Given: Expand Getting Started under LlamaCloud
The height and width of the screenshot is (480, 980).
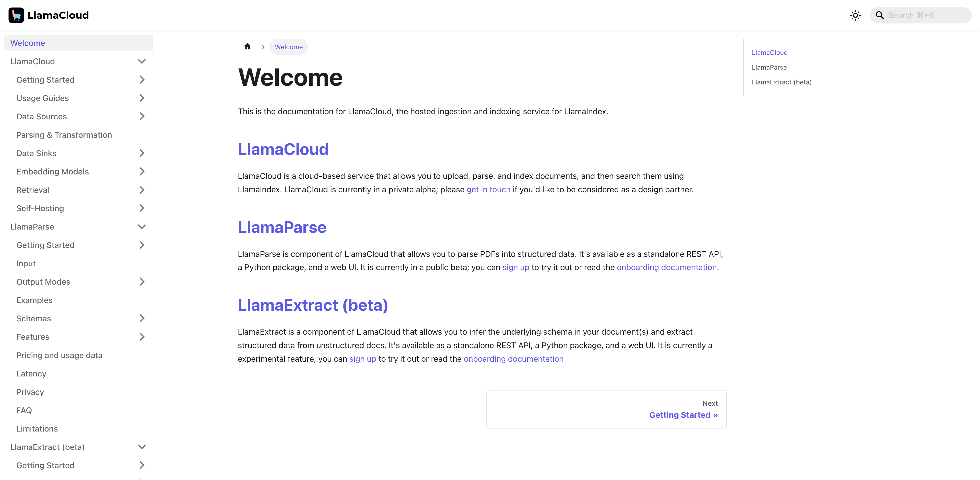Looking at the screenshot, I should pos(142,80).
